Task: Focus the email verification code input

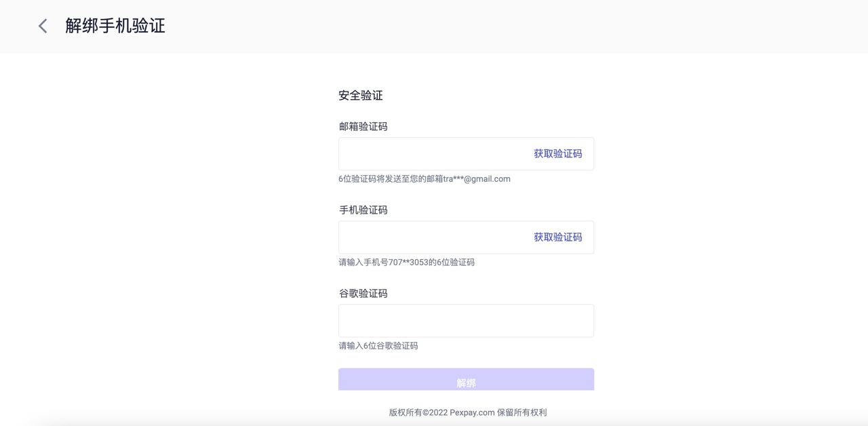Action: pos(431,154)
